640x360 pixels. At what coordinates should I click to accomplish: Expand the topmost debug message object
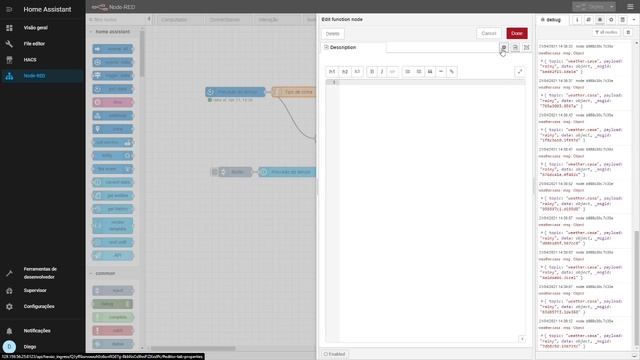tap(542, 62)
